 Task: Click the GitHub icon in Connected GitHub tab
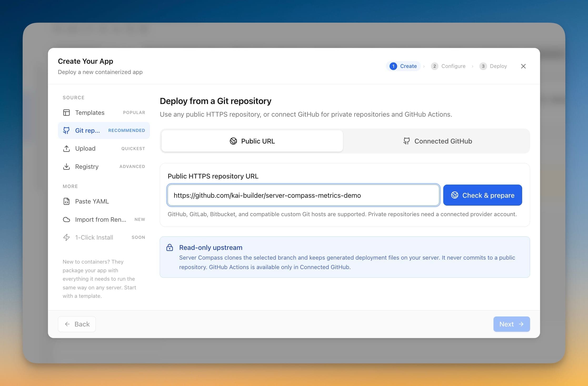[406, 141]
